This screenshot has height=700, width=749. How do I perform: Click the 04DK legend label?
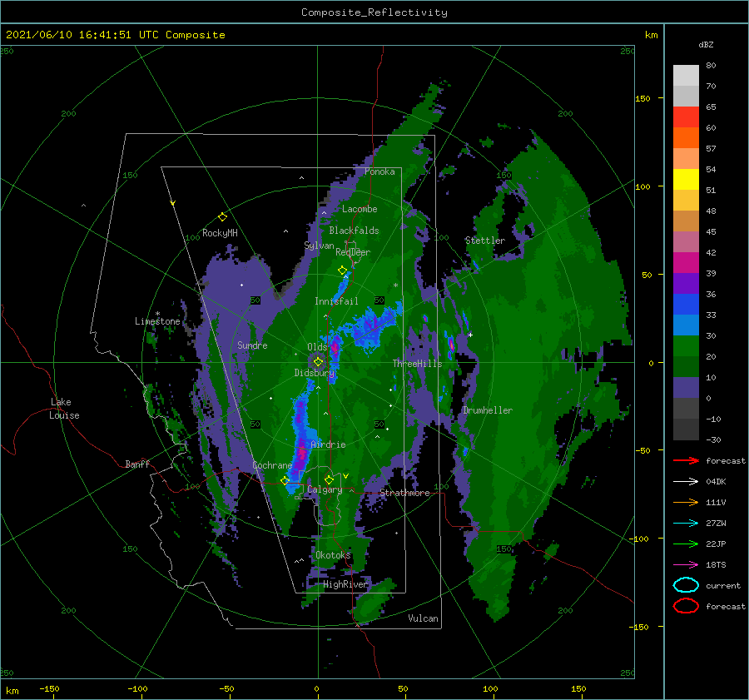point(716,482)
